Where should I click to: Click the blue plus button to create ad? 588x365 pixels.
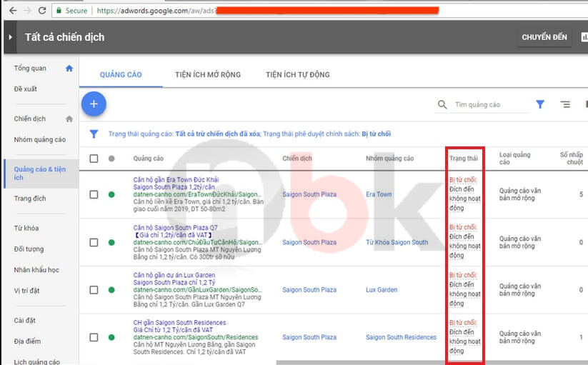point(94,104)
